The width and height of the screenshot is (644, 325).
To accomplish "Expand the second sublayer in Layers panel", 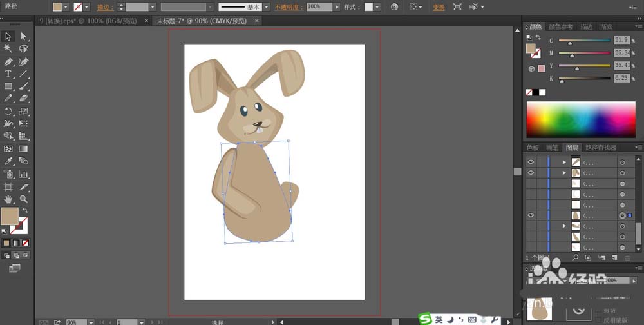I will [565, 173].
